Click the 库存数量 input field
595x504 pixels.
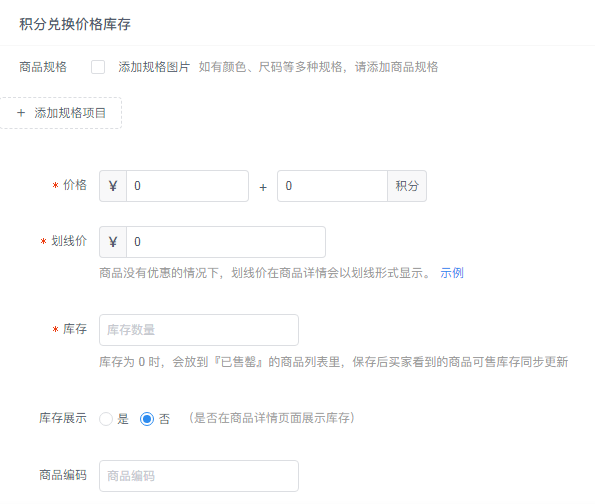[199, 330]
